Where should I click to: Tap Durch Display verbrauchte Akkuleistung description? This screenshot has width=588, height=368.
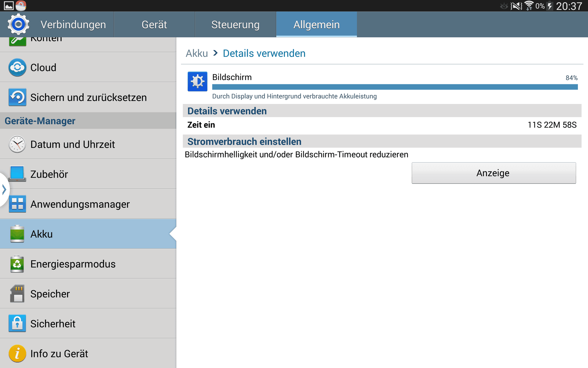(x=294, y=96)
